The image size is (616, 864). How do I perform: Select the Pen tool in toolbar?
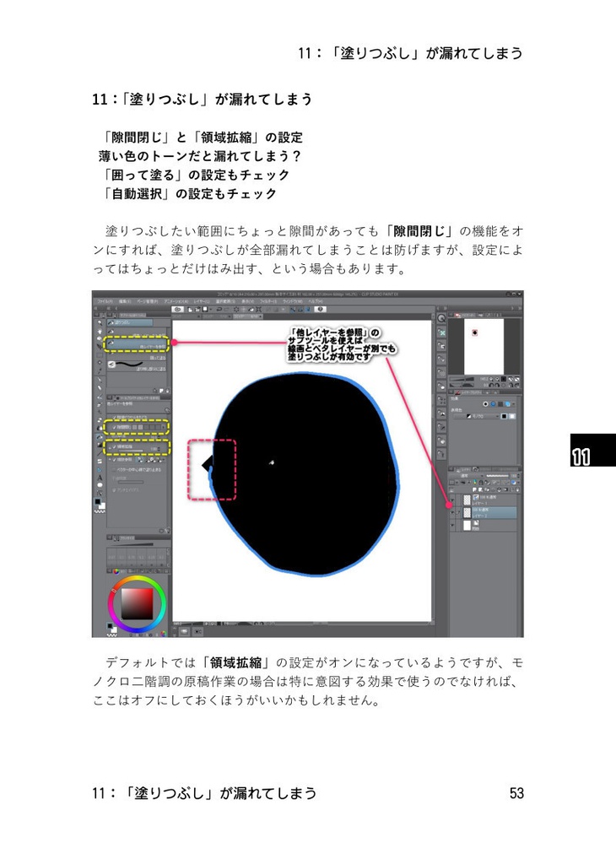tap(100, 380)
